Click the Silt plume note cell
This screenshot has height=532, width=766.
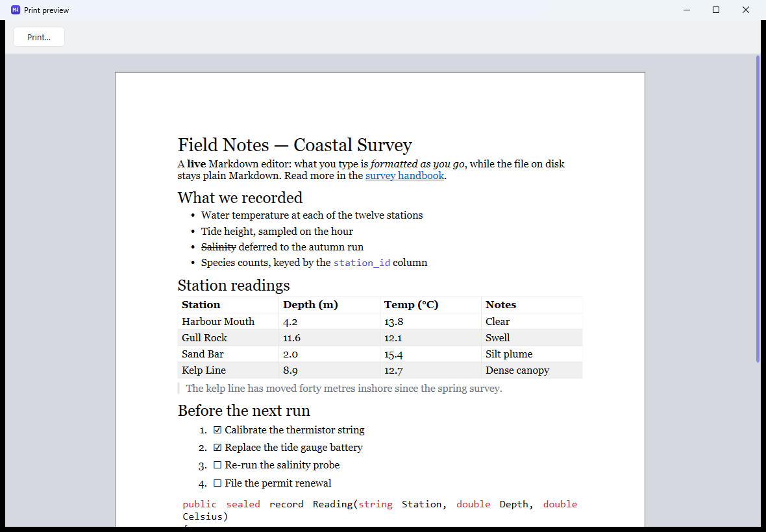click(532, 354)
